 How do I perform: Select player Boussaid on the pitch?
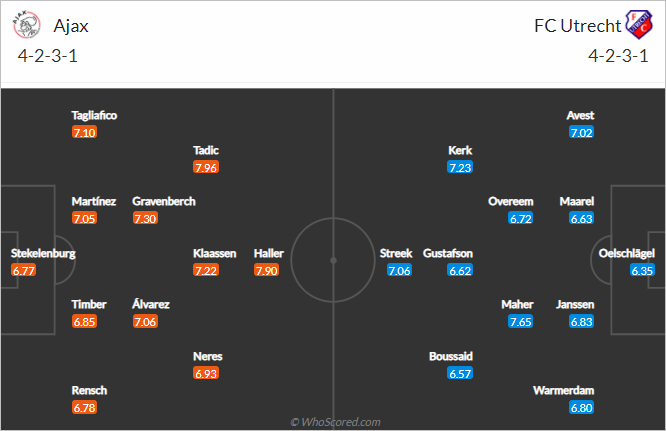(x=451, y=356)
